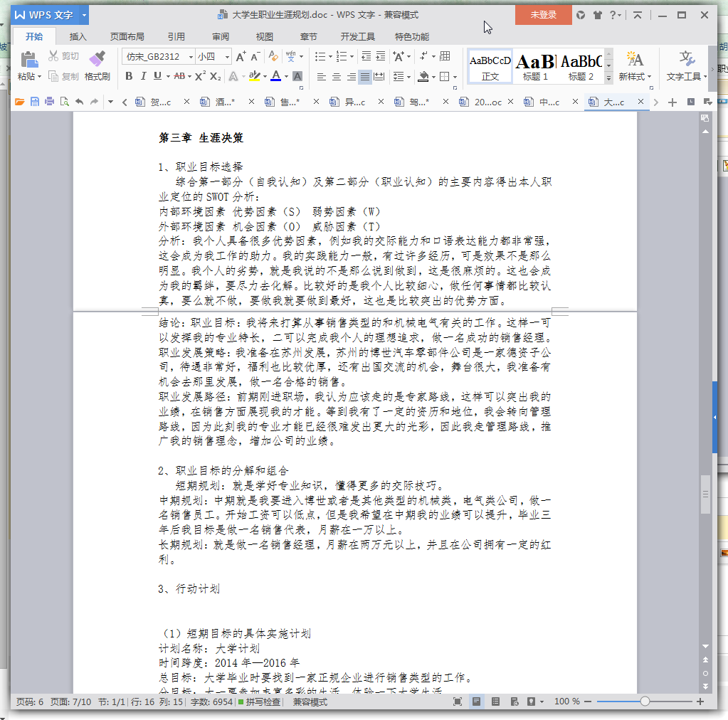Align text right
Screen dimensions: 728x720
tap(352, 77)
